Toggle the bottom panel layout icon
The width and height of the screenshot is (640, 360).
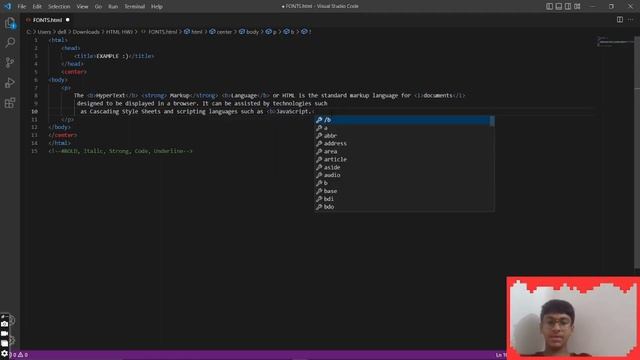tap(559, 6)
